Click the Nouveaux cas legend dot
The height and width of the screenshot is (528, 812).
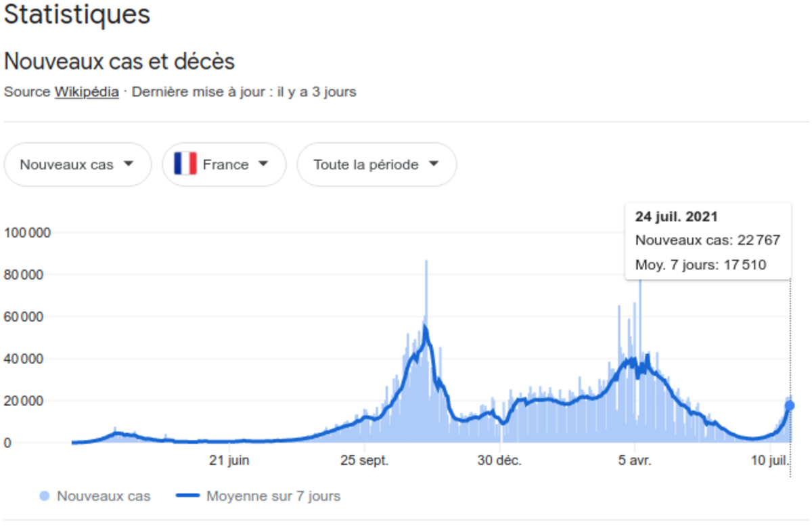(45, 496)
